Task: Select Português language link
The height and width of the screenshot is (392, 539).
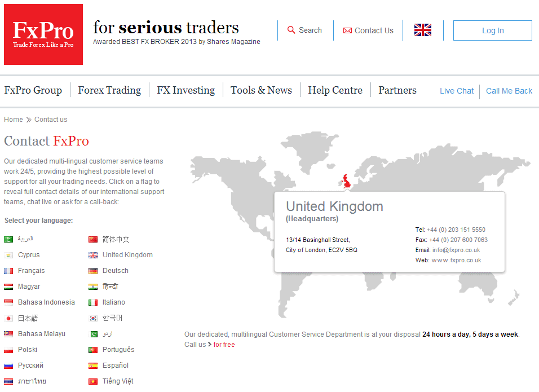Action: point(118,350)
